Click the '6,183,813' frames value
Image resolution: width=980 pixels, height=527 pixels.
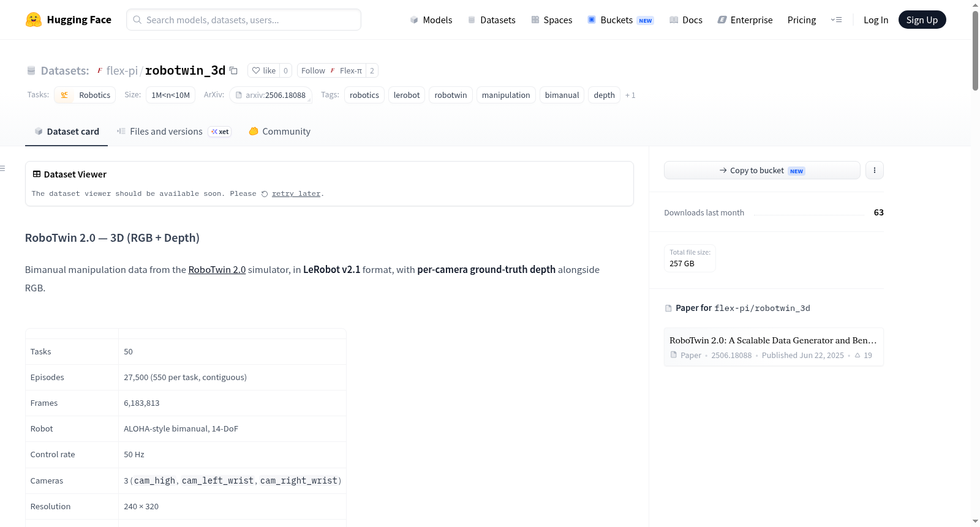pyautogui.click(x=141, y=403)
